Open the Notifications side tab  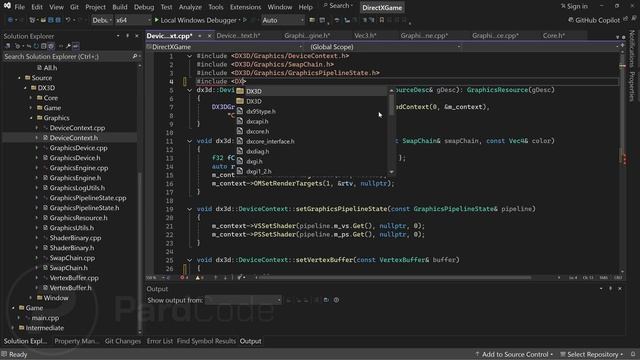(x=632, y=49)
